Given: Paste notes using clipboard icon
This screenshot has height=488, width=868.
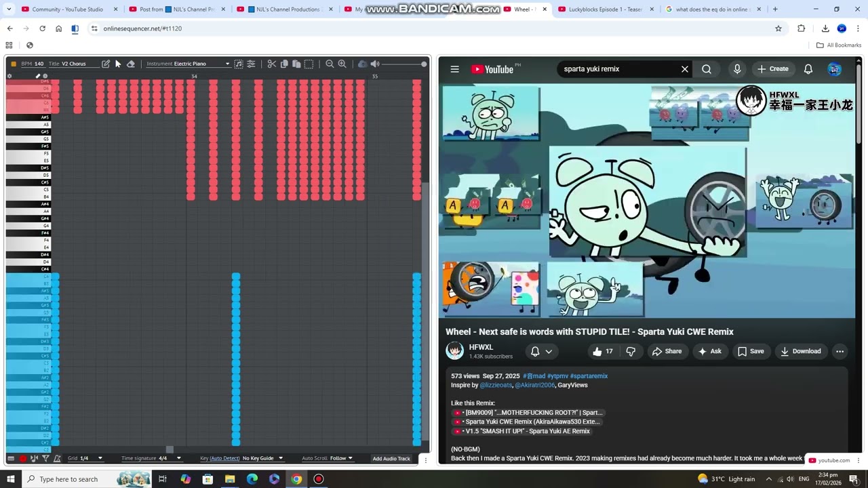Looking at the screenshot, I should [x=296, y=64].
